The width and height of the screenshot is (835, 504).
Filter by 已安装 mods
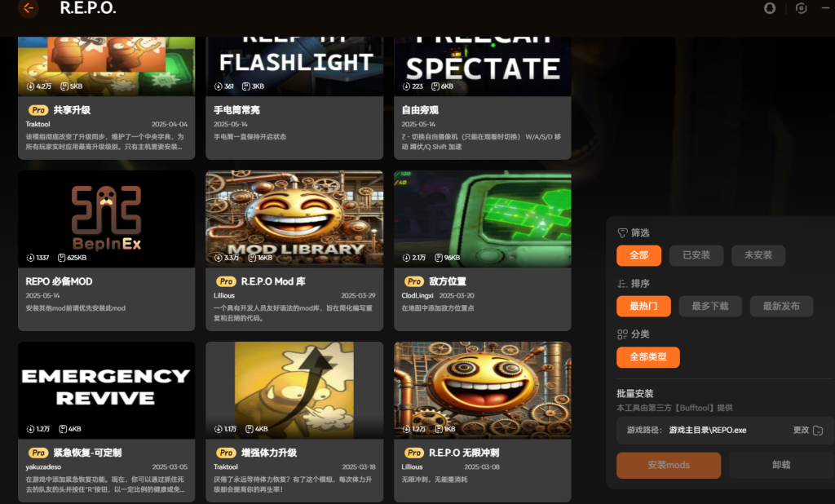point(696,255)
